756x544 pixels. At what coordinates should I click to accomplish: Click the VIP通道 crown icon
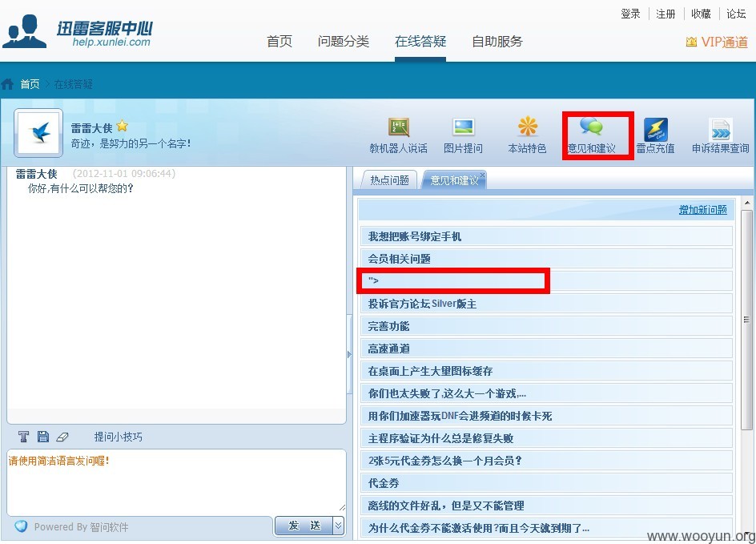(691, 42)
